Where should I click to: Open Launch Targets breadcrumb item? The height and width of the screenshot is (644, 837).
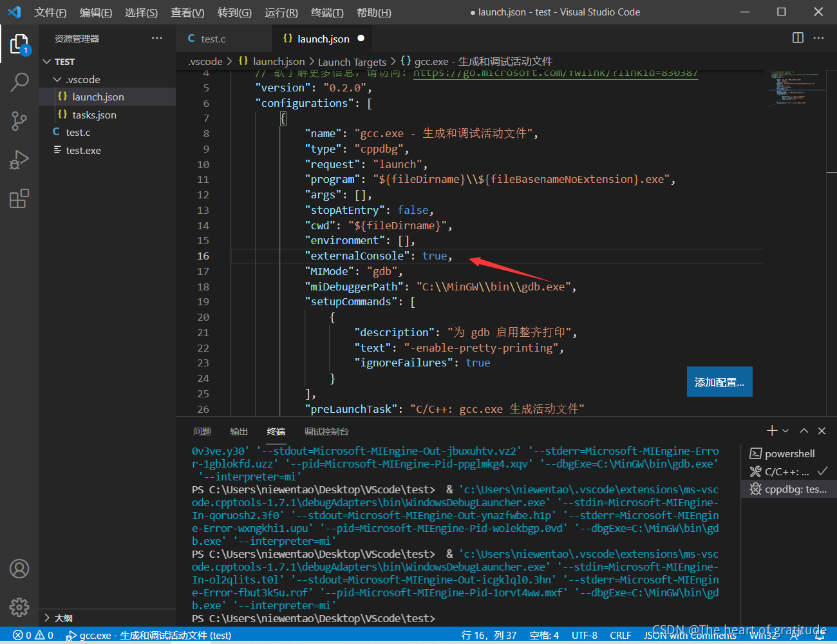(x=352, y=61)
